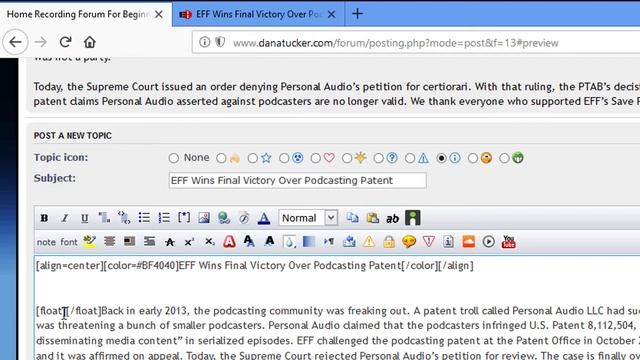Screen dimensions: 640x360
Task: Close the Home Recording Forum tab
Action: (x=159, y=15)
